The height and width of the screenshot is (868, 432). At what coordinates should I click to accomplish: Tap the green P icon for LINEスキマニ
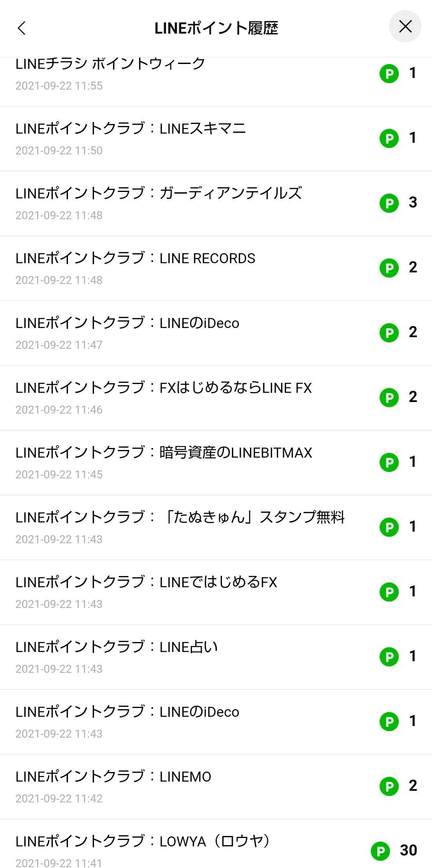389,138
